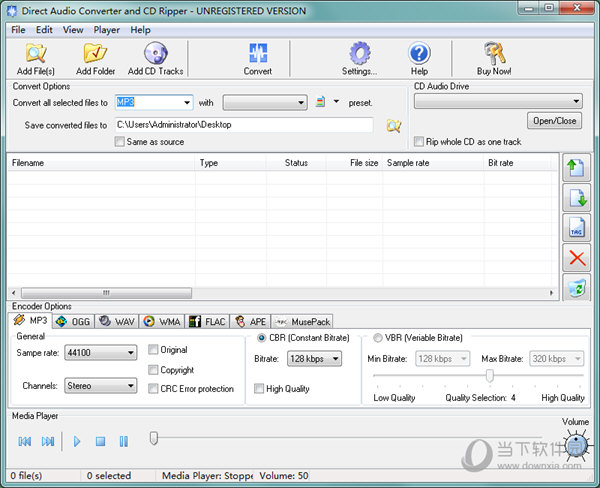Sort list by Type column header
This screenshot has height=488, width=600.
pyautogui.click(x=231, y=163)
